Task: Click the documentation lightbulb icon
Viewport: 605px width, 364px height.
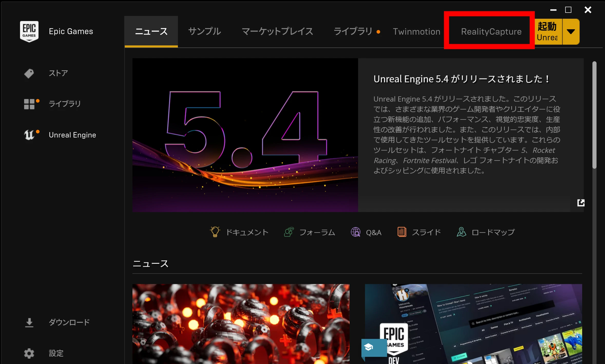Action: (x=215, y=232)
